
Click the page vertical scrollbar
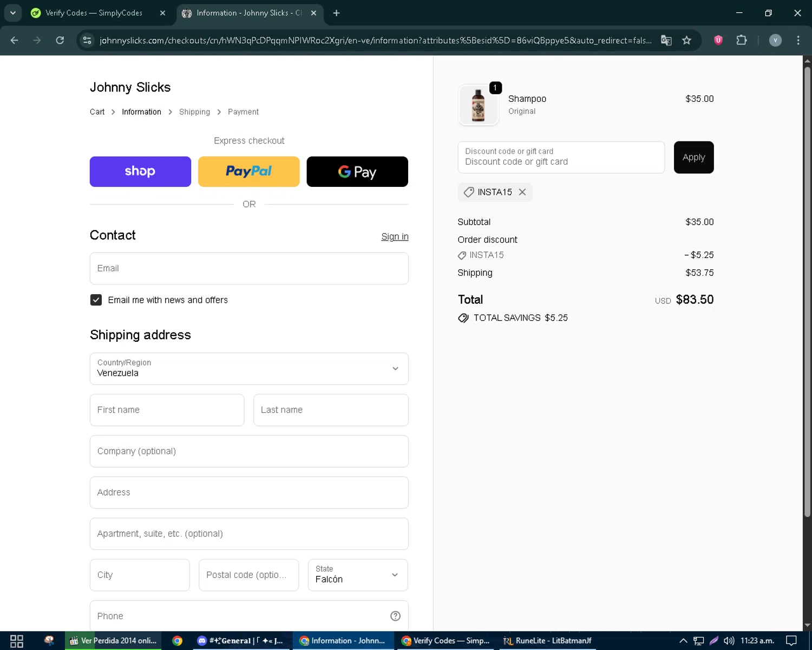click(807, 292)
